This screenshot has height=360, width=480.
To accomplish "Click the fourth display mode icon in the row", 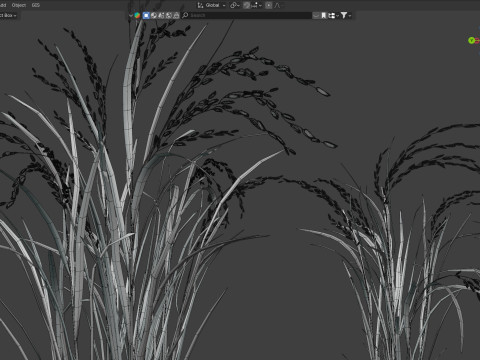I will (169, 15).
